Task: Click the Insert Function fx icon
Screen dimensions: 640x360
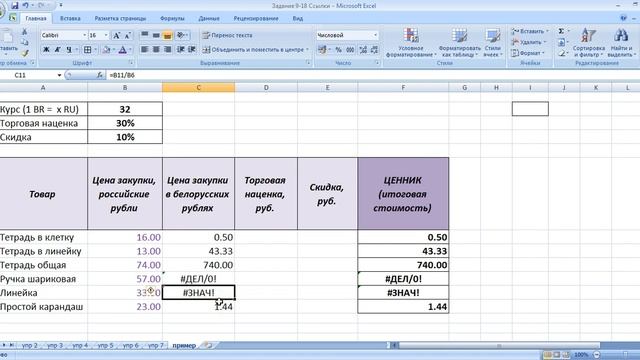Action: (x=100, y=75)
